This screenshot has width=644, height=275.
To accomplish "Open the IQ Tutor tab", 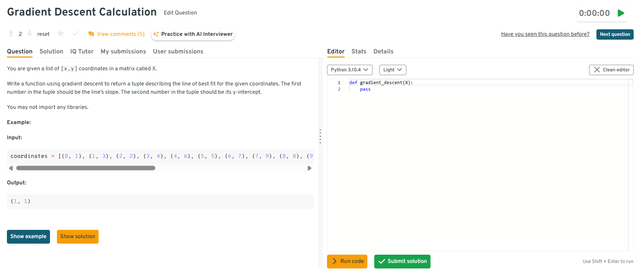I will pyautogui.click(x=82, y=51).
